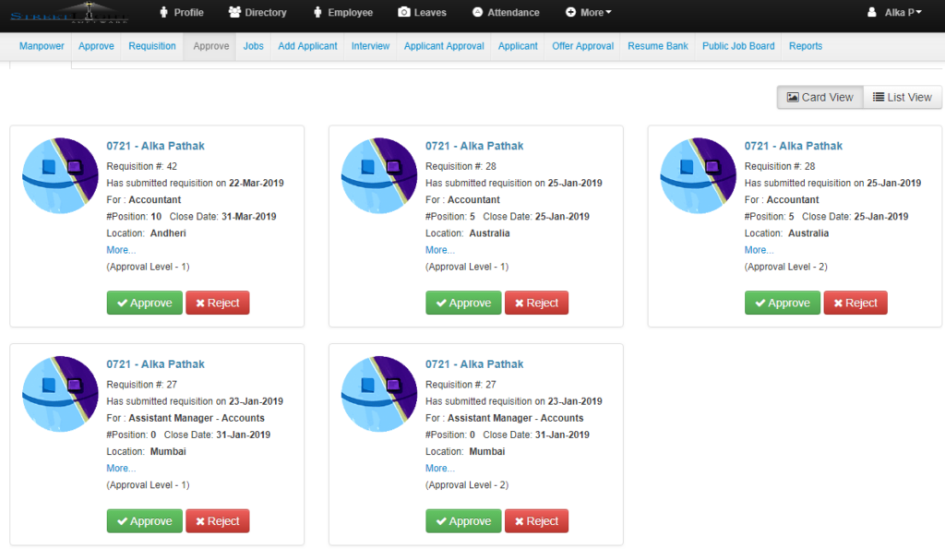Screen dimensions: 945x560
Task: Open the Reports tab
Action: coord(805,45)
